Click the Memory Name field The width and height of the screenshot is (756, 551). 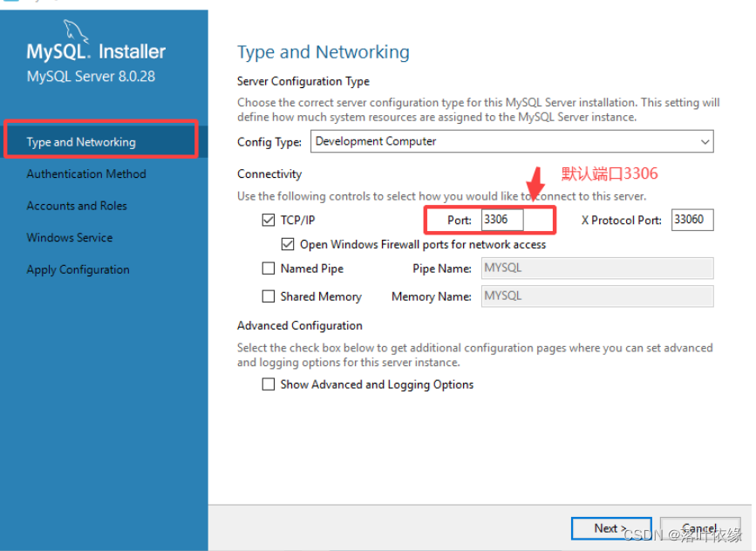[x=597, y=296]
